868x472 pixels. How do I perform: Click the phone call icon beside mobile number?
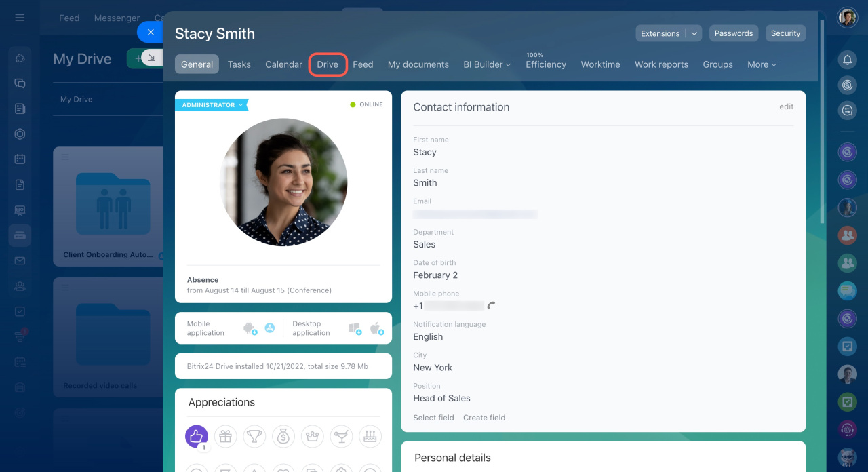tap(491, 306)
